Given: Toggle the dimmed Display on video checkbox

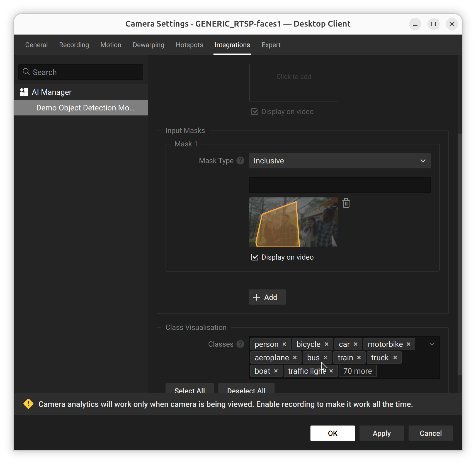Looking at the screenshot, I should coord(255,112).
